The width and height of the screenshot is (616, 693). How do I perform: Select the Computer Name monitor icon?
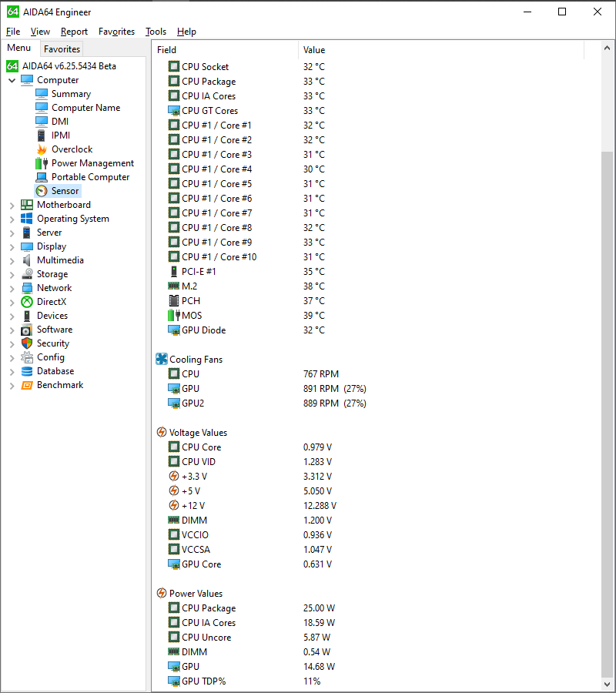(x=42, y=107)
